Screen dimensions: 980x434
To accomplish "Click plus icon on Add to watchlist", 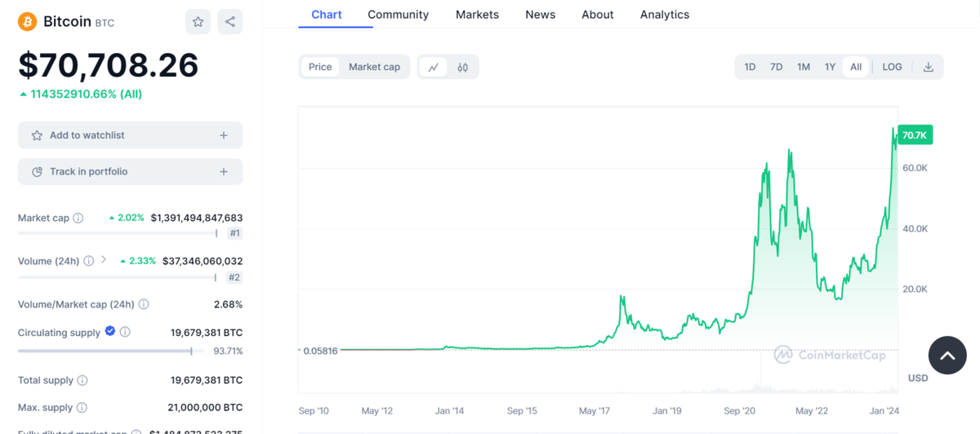I will [224, 135].
